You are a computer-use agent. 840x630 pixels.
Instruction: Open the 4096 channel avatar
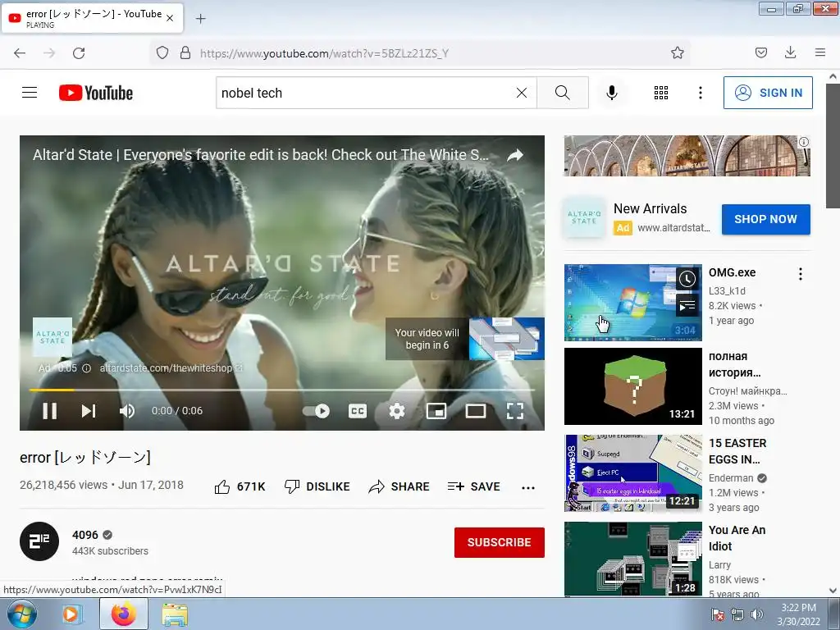(x=39, y=541)
